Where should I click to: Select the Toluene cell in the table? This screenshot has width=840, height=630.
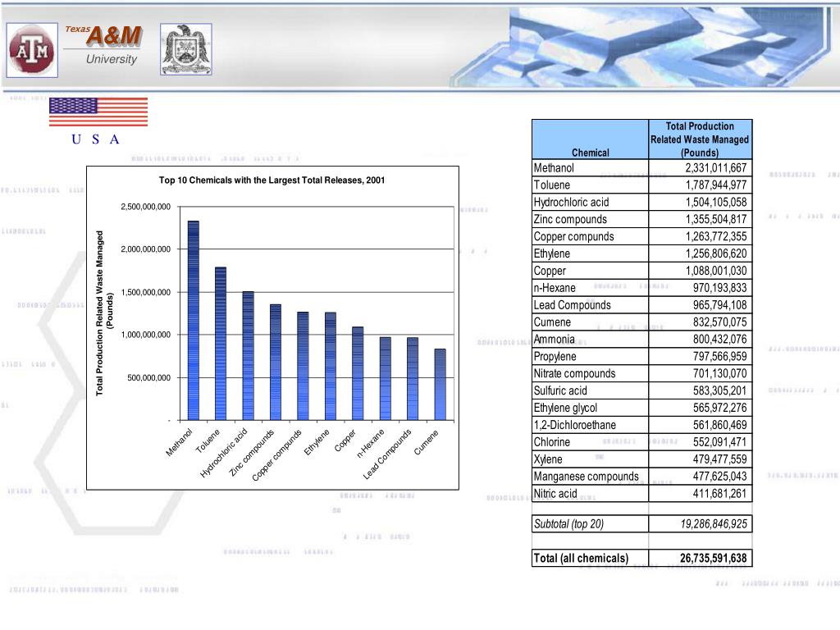pyautogui.click(x=591, y=185)
